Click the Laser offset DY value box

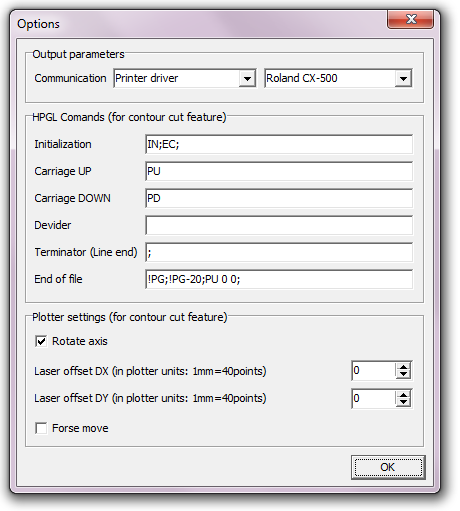(x=374, y=398)
